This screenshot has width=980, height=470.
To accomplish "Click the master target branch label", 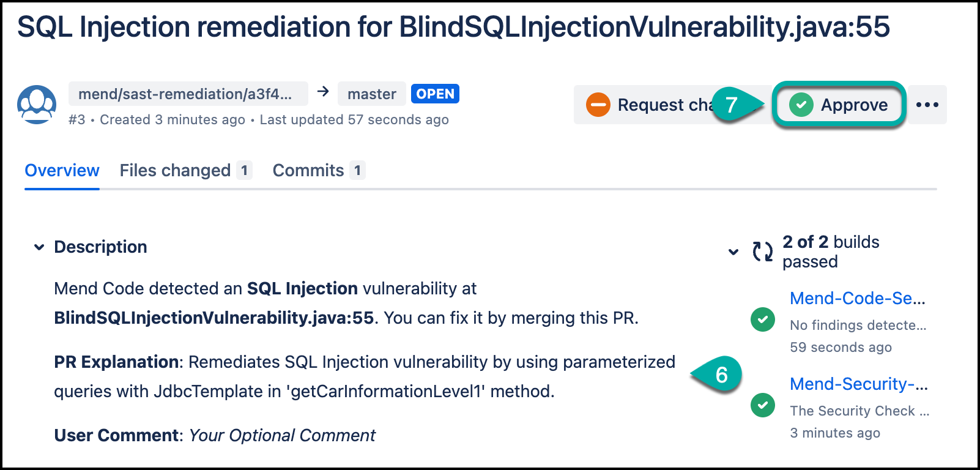I will [371, 94].
